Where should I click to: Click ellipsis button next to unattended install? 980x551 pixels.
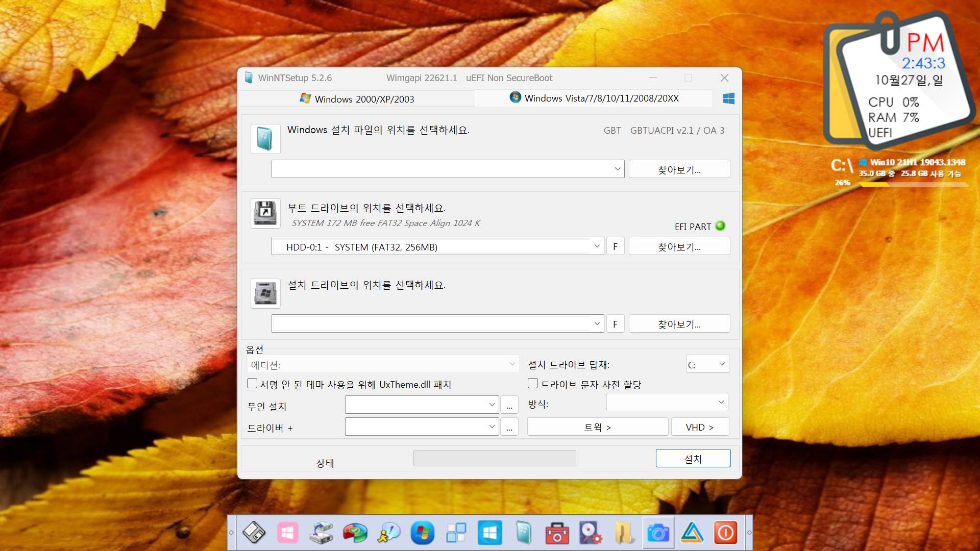pyautogui.click(x=509, y=405)
